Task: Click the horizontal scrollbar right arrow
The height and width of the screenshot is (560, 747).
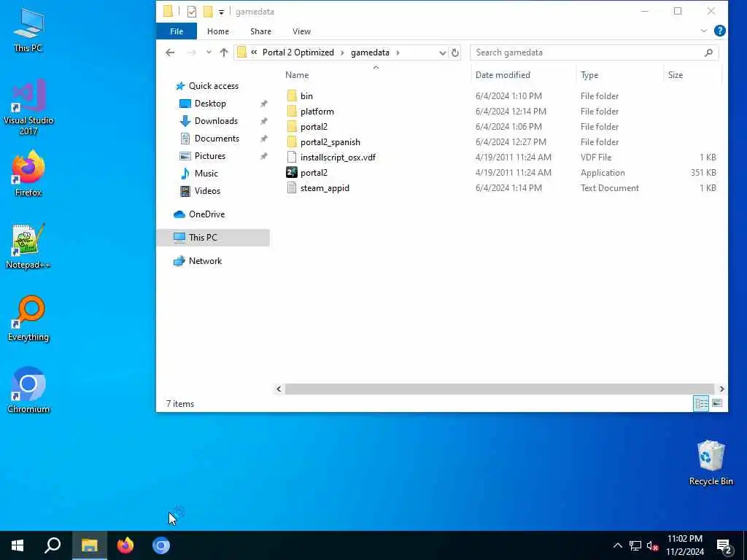Action: [x=721, y=389]
